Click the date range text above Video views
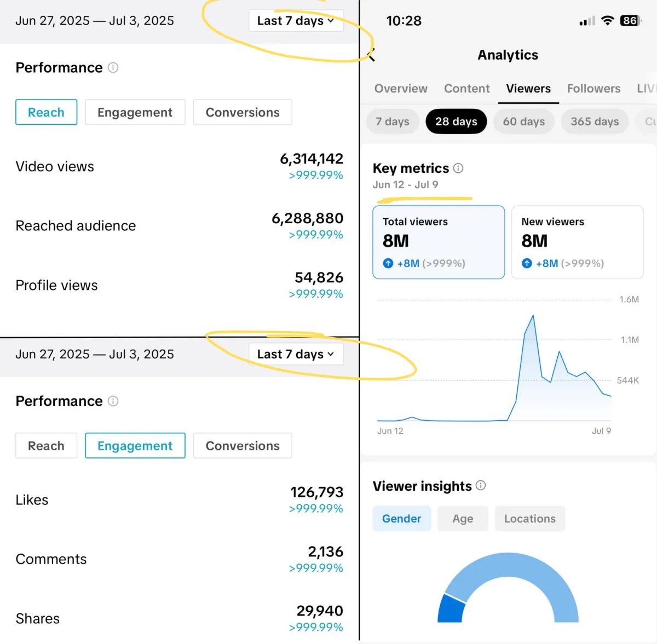Screen dimensions: 657x644 95,21
